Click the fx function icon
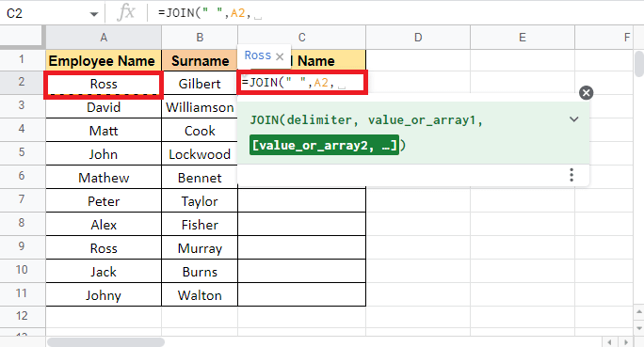Image resolution: width=644 pixels, height=347 pixels. point(125,13)
